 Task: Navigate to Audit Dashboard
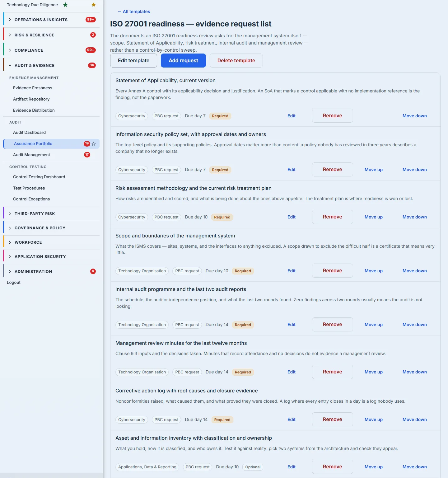29,133
